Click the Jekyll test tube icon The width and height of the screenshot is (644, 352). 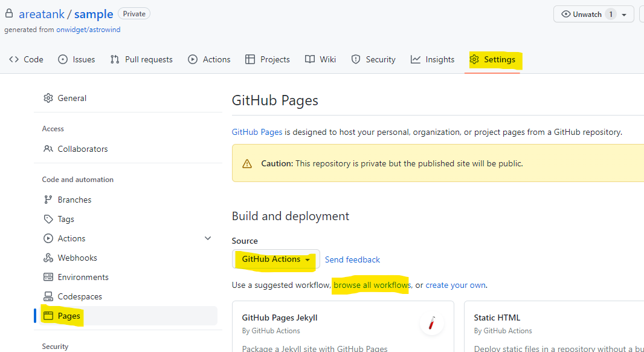[431, 324]
